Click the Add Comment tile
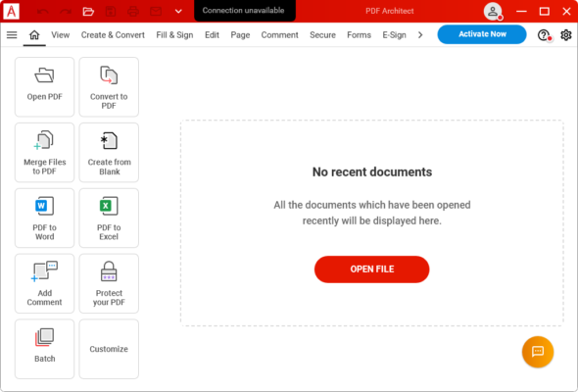 pyautogui.click(x=45, y=283)
